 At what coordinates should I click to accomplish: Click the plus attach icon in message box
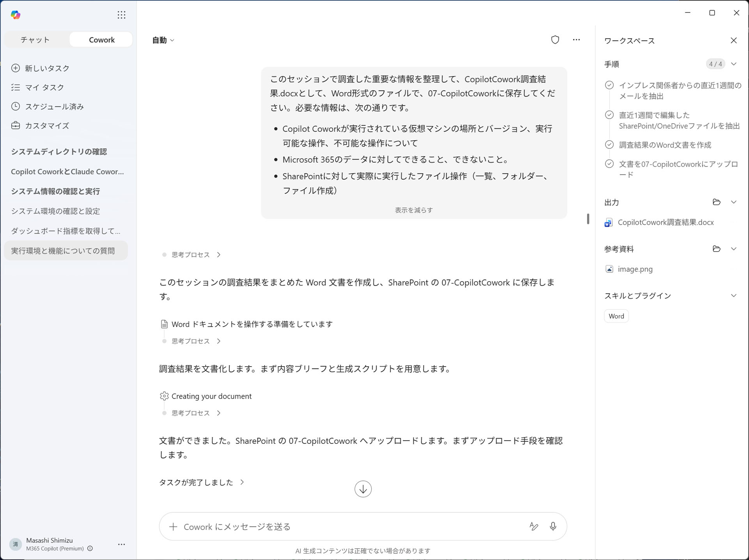point(173,527)
